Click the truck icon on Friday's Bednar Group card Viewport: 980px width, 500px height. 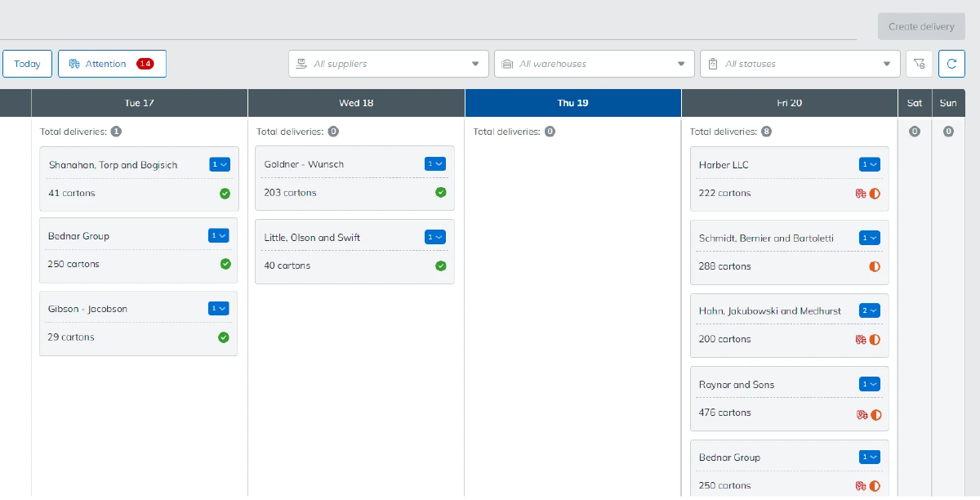click(861, 486)
